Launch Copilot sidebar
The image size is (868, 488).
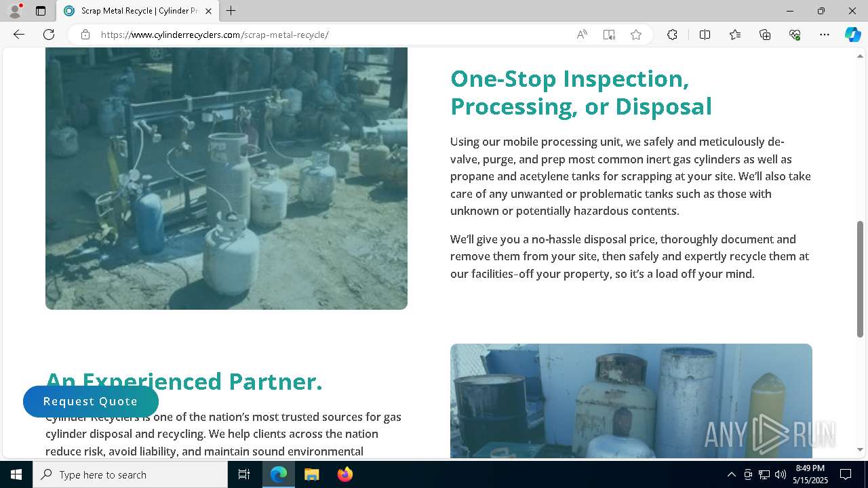click(852, 35)
